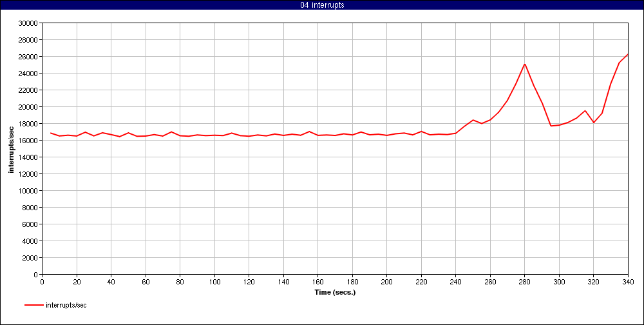Click the 220 x-axis tick label
This screenshot has height=325, width=644.
[421, 282]
